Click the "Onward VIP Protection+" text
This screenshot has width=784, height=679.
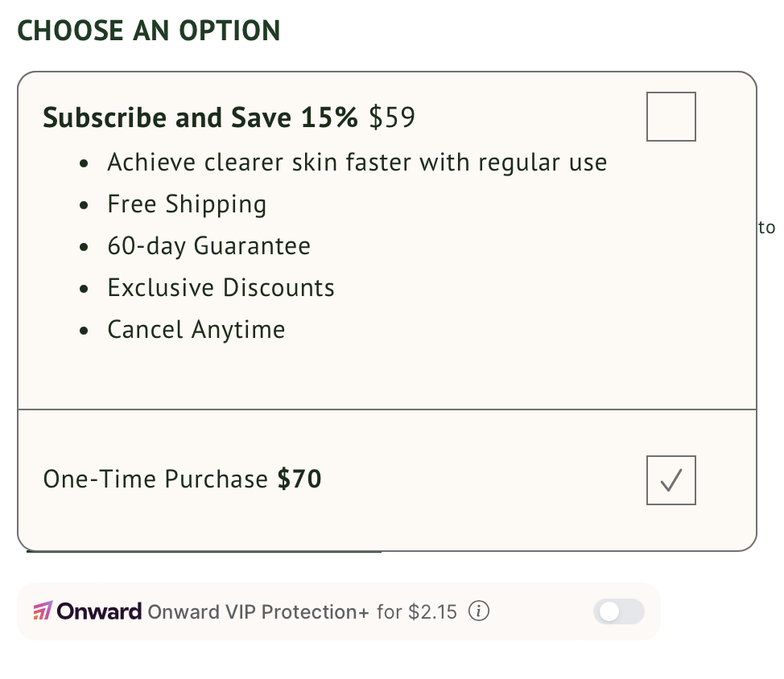tap(258, 612)
